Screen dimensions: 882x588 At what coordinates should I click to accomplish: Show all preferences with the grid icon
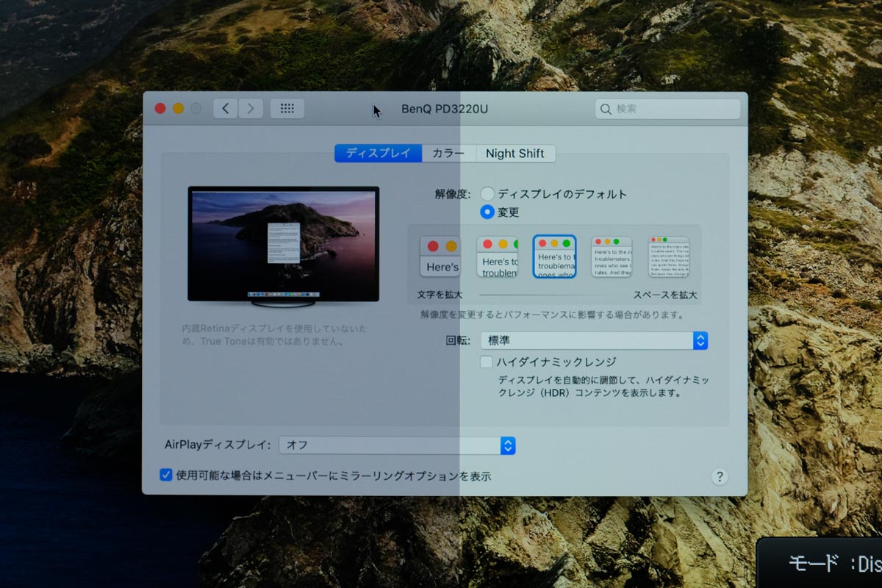pos(287,109)
